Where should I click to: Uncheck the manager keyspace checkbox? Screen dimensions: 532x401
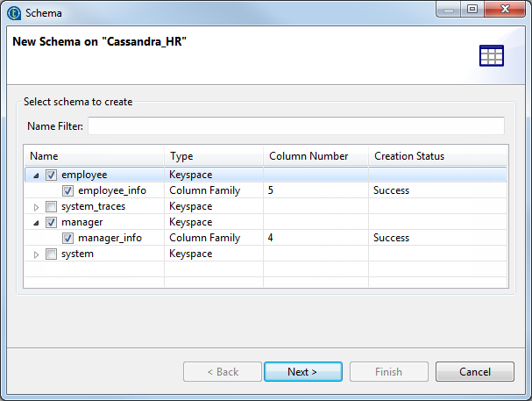point(51,222)
